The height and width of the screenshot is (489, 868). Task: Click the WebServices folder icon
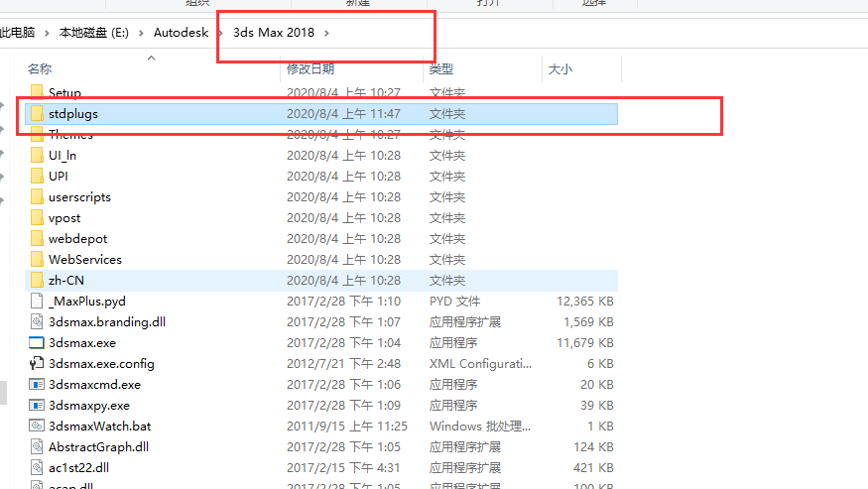(37, 259)
